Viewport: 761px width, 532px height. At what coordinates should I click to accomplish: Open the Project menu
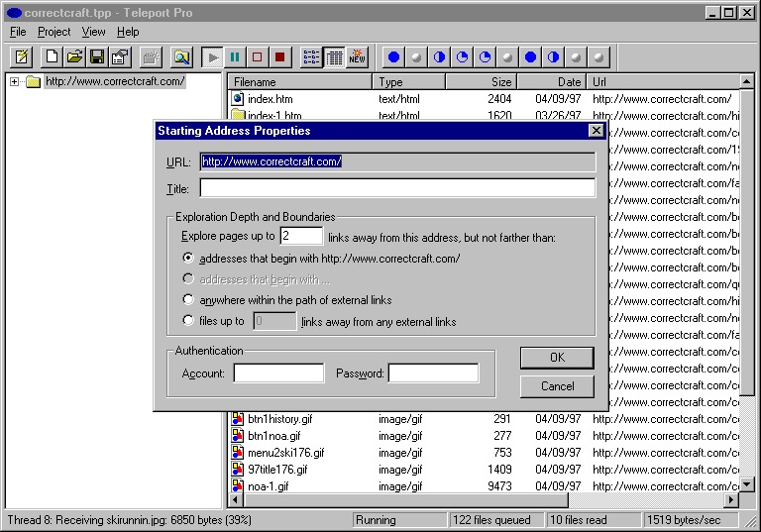54,32
